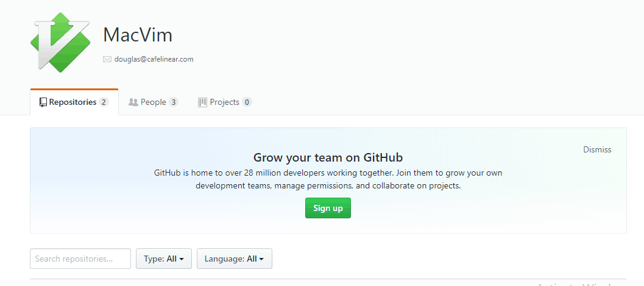Open the douglas@cafelinear.com email link
Screen dimensions: 644x286
(x=154, y=59)
